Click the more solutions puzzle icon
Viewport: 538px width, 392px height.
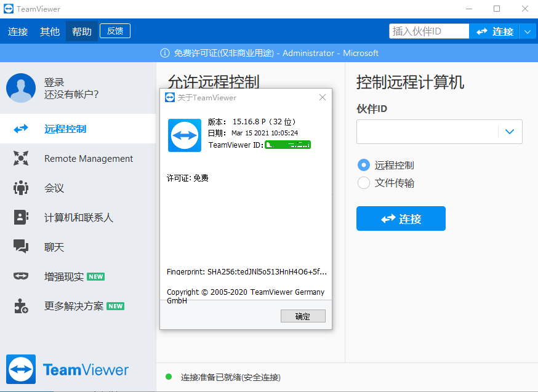coord(21,306)
